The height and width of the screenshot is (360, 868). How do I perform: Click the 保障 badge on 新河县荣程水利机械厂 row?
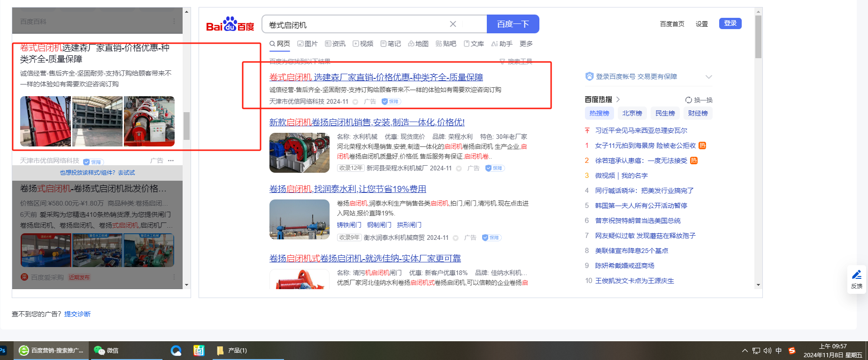pyautogui.click(x=495, y=168)
